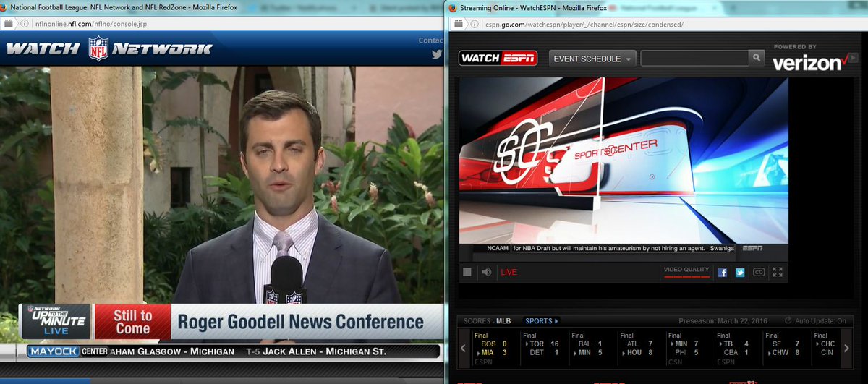Open the Contact link in the NFL window
The width and height of the screenshot is (868, 384).
pos(431,40)
